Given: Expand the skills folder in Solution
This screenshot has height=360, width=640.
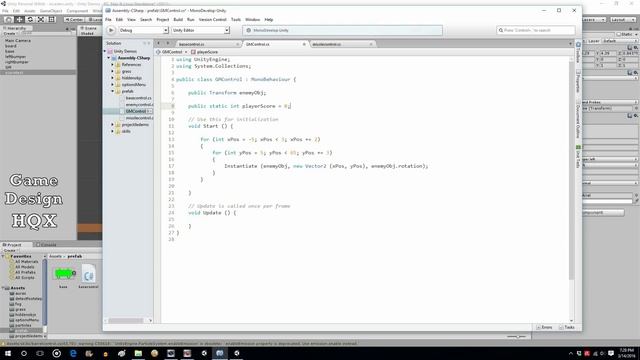Looking at the screenshot, I should point(113,131).
